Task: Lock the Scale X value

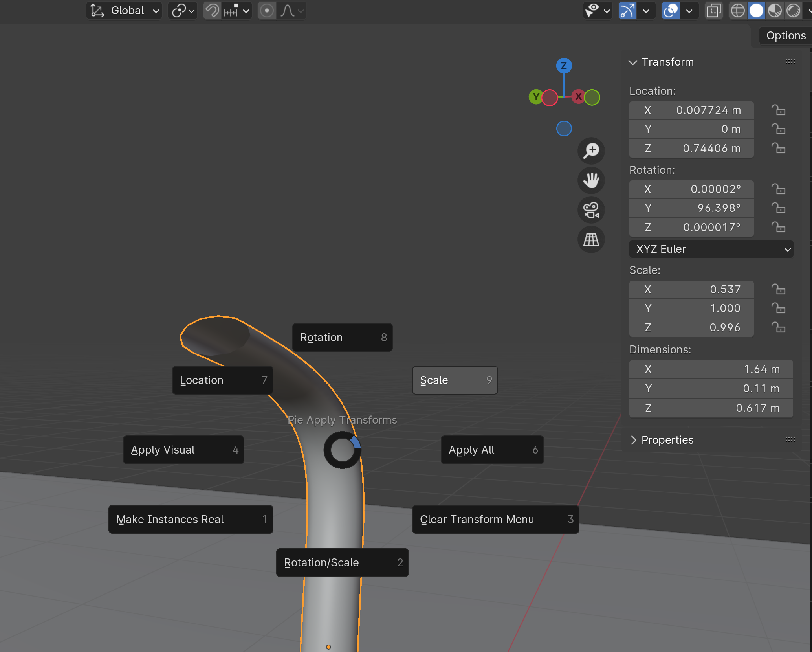Action: [778, 289]
